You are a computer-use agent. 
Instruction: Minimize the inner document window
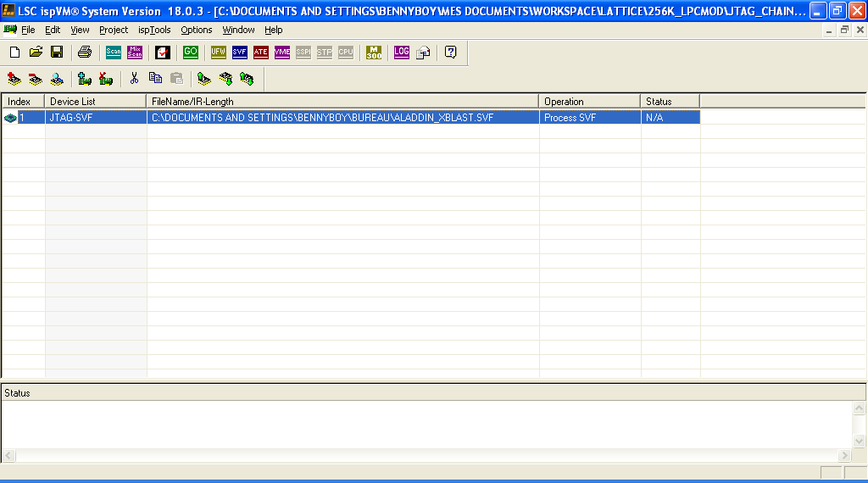click(x=829, y=30)
